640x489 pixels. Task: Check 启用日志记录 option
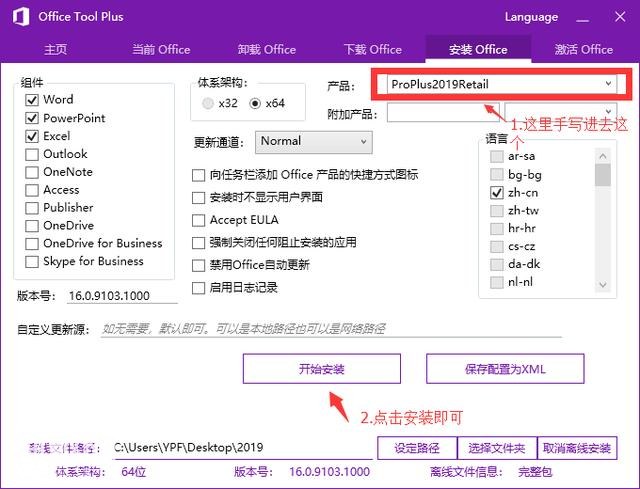coord(198,288)
